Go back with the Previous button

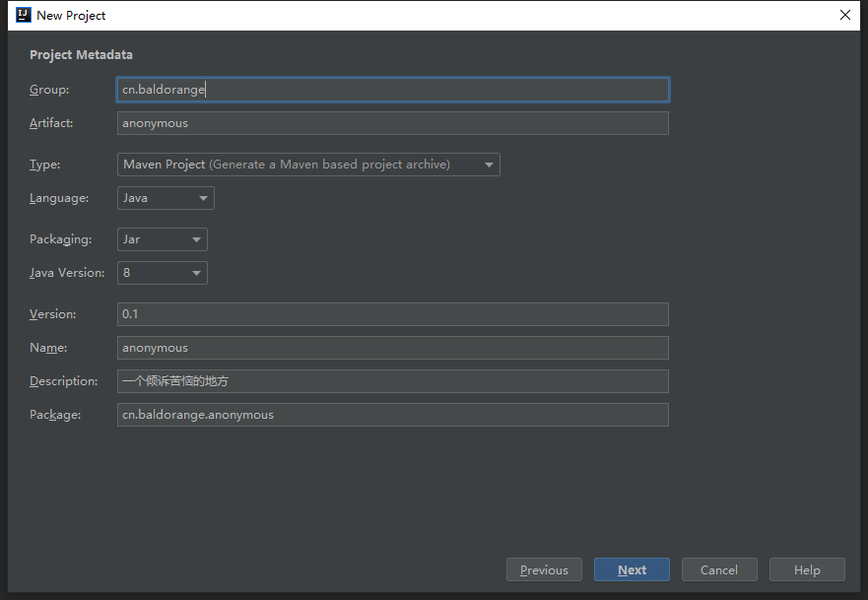pos(544,569)
